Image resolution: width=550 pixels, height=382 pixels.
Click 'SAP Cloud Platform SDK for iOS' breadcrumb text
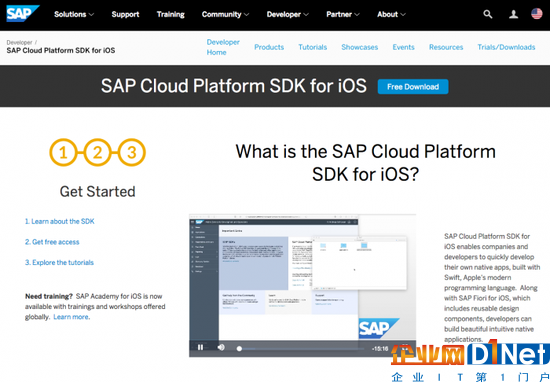click(x=61, y=51)
